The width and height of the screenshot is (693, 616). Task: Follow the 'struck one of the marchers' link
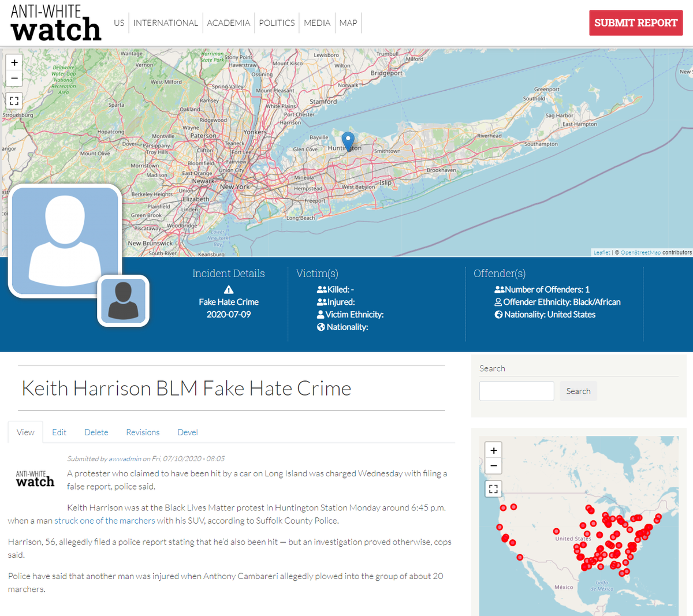point(105,521)
